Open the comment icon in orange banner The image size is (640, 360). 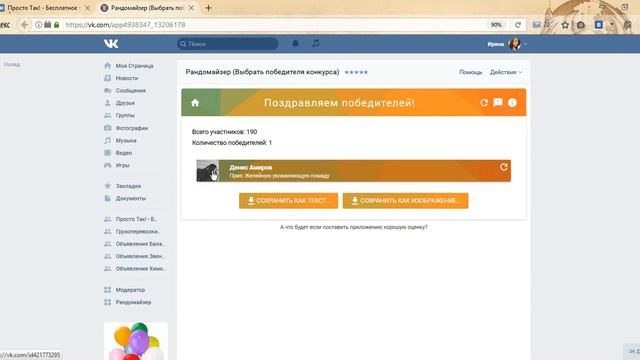click(498, 102)
